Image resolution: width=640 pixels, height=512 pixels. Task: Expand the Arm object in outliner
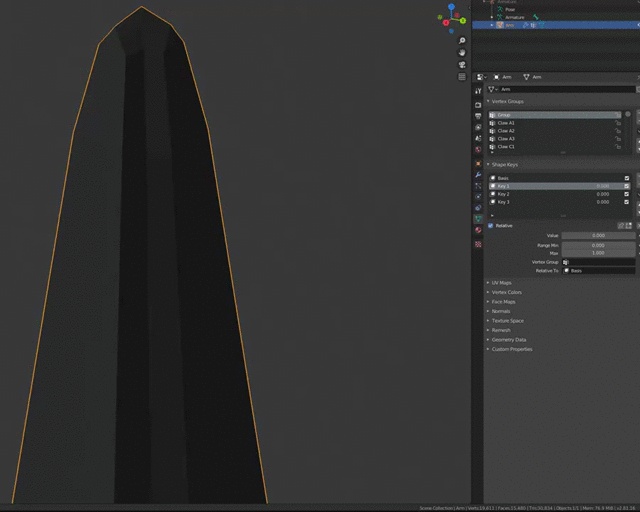pyautogui.click(x=492, y=25)
